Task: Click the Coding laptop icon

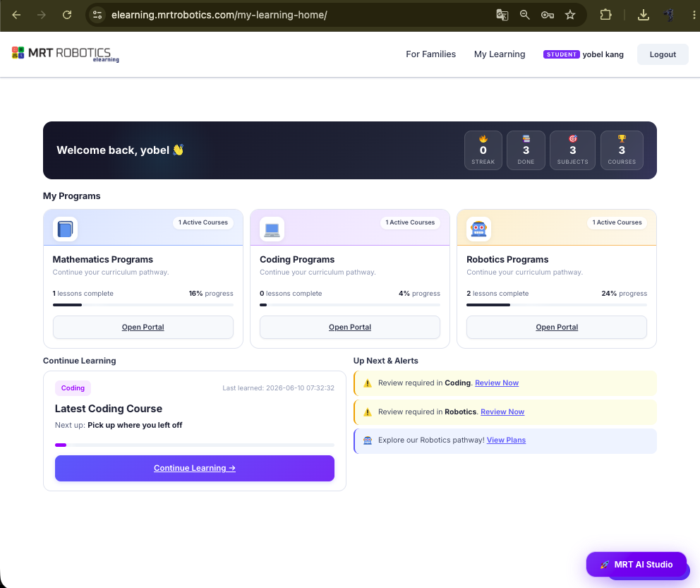Action: pos(272,229)
